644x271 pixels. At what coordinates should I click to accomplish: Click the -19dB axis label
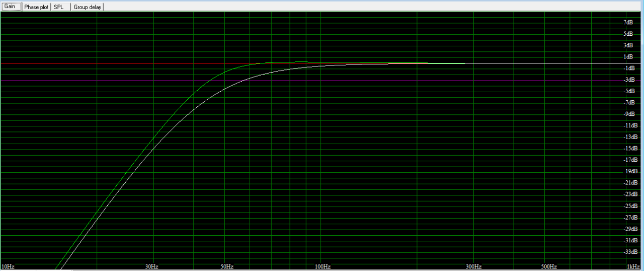pos(630,171)
